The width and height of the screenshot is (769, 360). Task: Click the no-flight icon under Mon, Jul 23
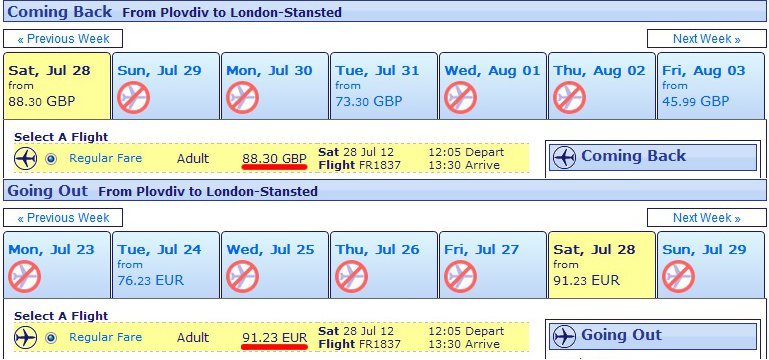click(x=25, y=277)
